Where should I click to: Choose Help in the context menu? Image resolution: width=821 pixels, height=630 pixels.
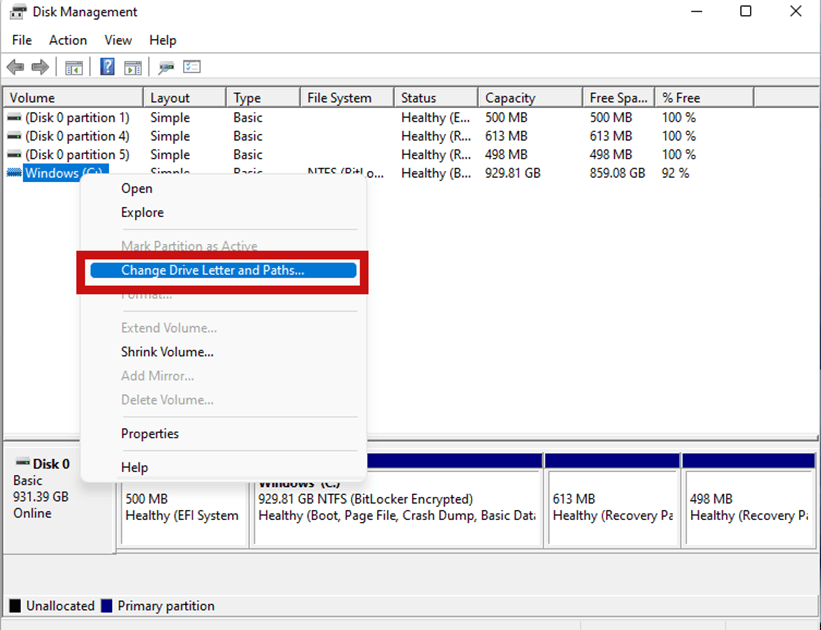point(134,467)
